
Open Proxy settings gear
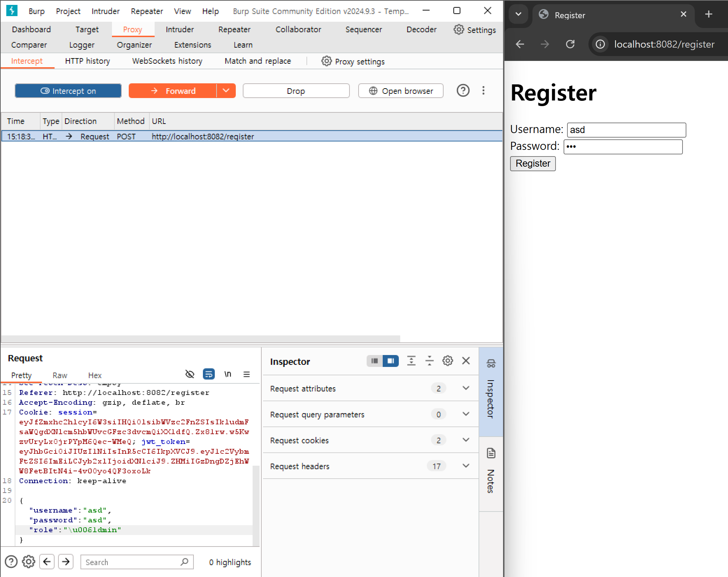tap(353, 61)
